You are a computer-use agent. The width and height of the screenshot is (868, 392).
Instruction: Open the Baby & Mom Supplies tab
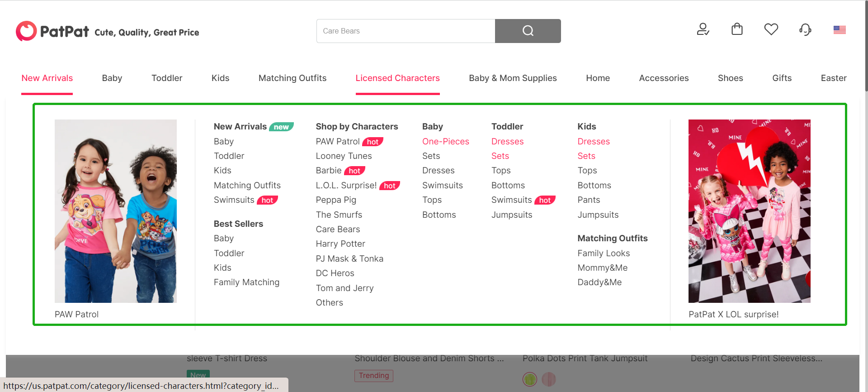tap(513, 78)
